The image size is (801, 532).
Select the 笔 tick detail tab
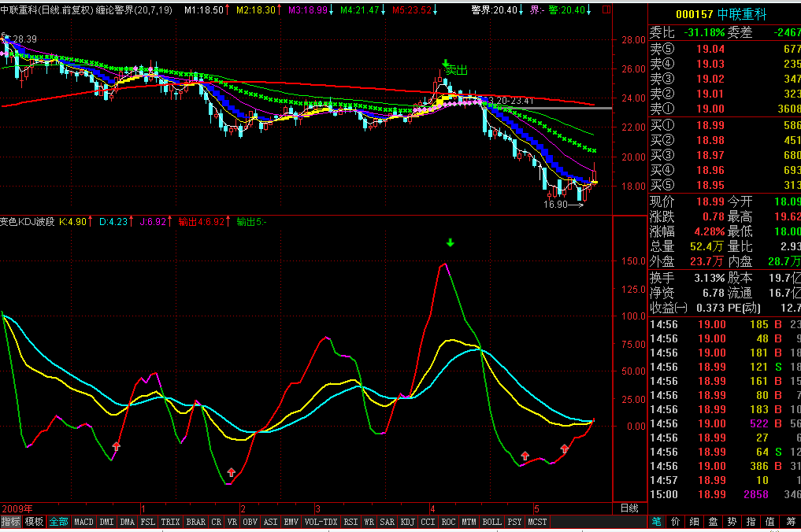(x=657, y=522)
